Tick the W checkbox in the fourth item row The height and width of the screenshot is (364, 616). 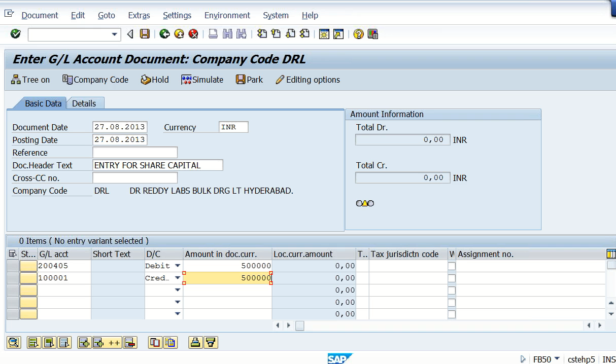click(x=452, y=303)
